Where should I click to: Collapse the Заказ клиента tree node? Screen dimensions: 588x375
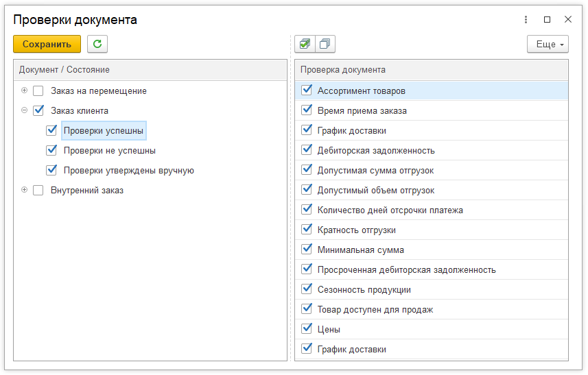click(25, 110)
